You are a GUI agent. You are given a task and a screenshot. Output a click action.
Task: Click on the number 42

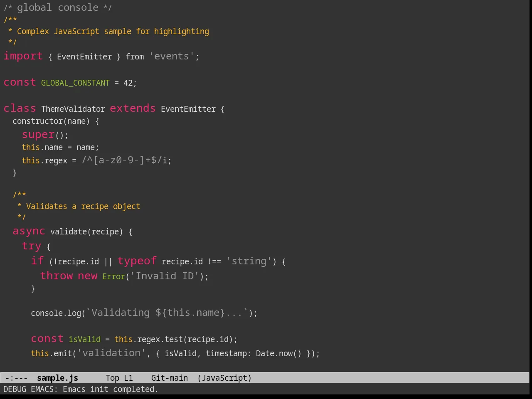point(128,83)
